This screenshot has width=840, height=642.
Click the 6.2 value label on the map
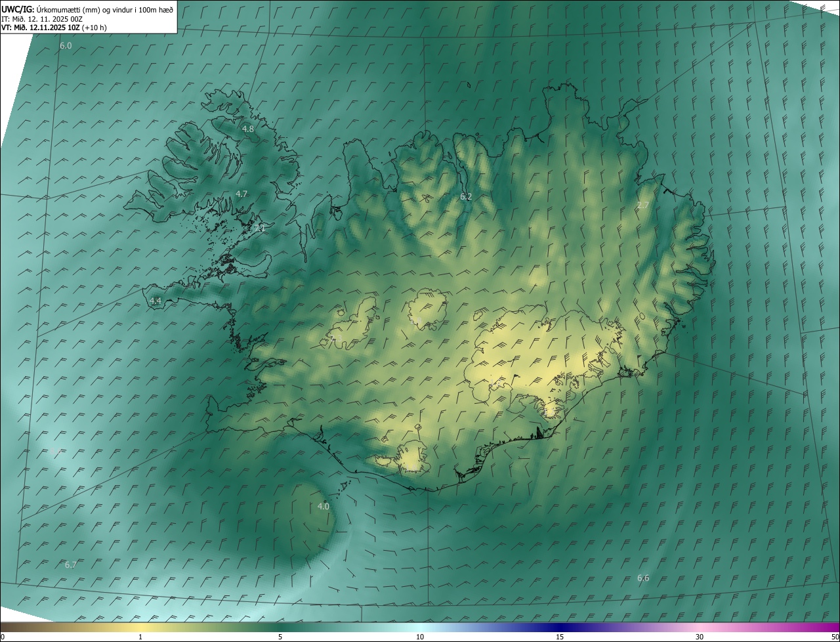coord(466,196)
